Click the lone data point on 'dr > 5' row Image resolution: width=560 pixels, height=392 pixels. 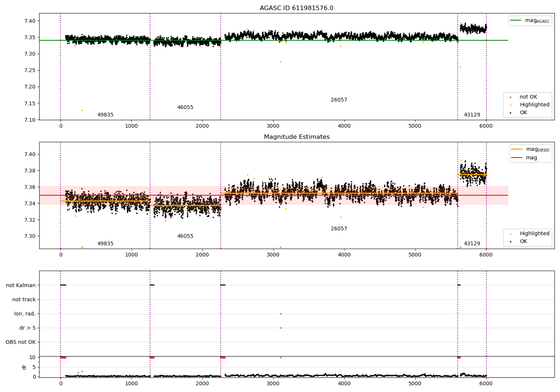click(281, 328)
